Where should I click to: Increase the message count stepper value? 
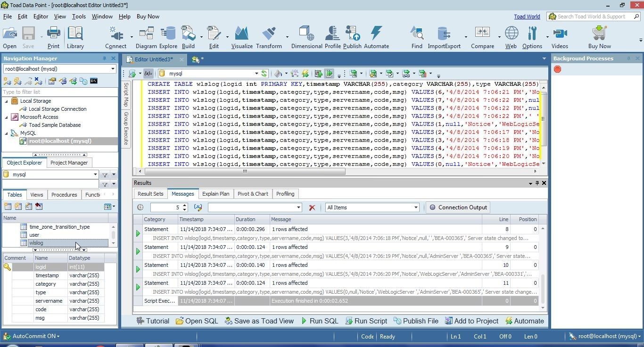tap(184, 205)
